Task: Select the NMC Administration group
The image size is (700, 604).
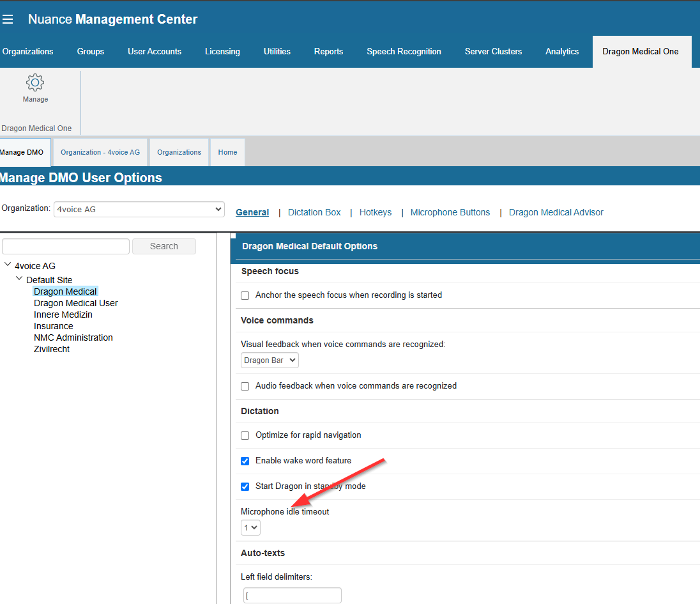Action: pos(73,337)
